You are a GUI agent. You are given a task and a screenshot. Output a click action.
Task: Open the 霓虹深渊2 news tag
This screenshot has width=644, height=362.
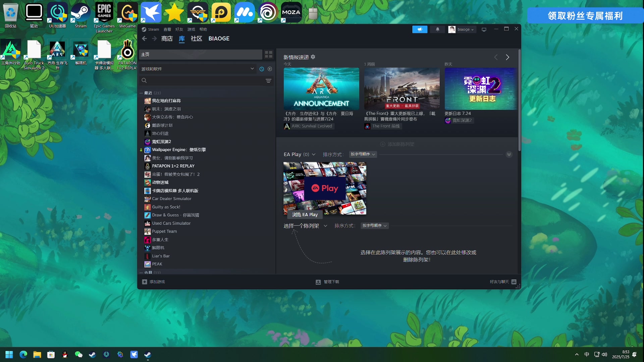(x=459, y=120)
